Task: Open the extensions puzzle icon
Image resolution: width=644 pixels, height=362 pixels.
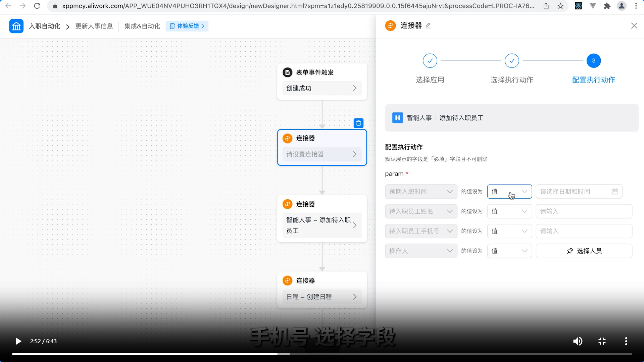Action: coord(607,6)
